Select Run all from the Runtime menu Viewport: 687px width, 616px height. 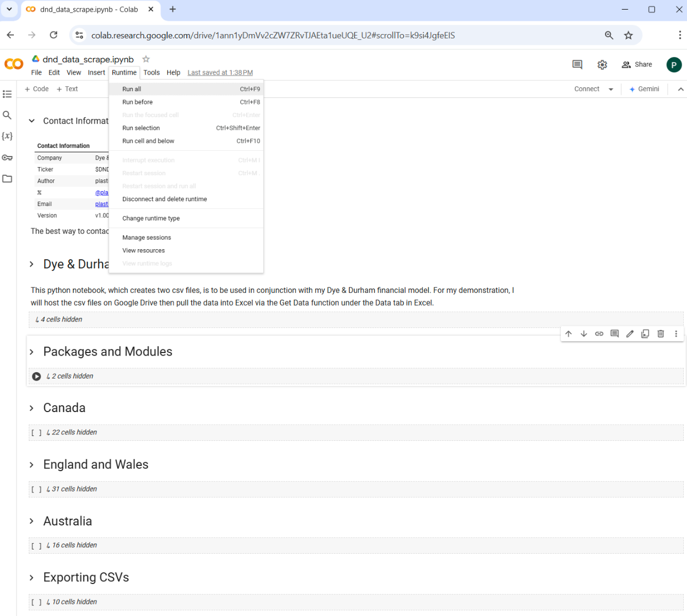[186, 89]
